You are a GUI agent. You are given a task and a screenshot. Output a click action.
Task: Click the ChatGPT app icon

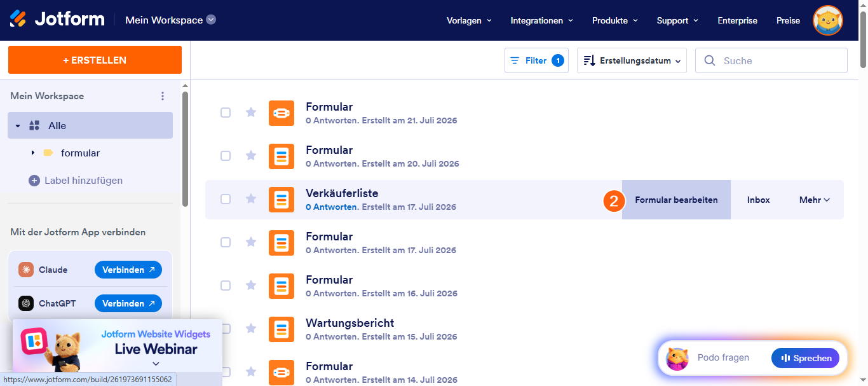click(26, 303)
